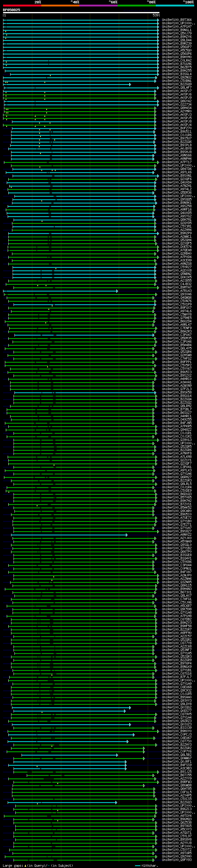Click UniRef100_Q0JRF1 hit name

(x=177, y=761)
